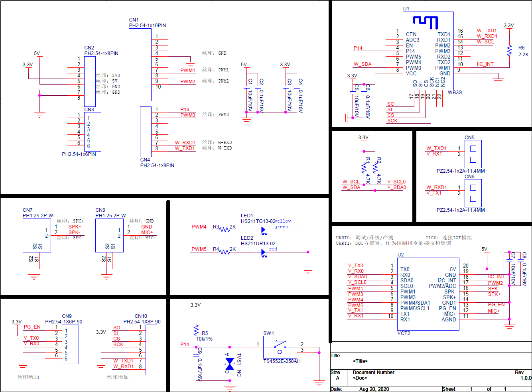
Task: Click the W_TXD1 net label on U1 pin 16
Action: coord(487,31)
